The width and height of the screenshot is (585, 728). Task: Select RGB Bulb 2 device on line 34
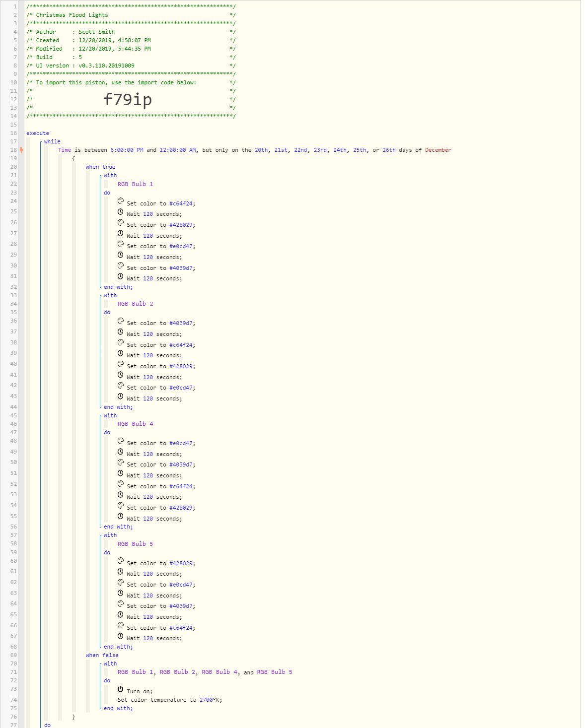(x=135, y=304)
